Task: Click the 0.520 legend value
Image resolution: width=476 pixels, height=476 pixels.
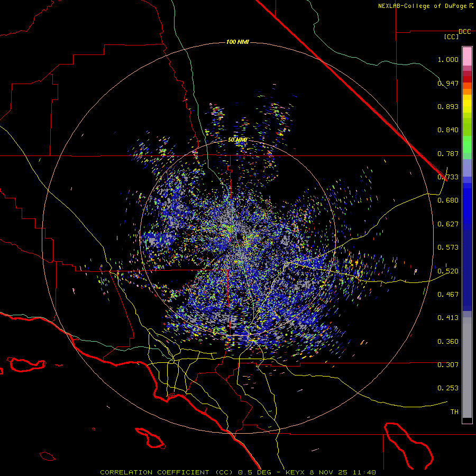Action: 448,271
